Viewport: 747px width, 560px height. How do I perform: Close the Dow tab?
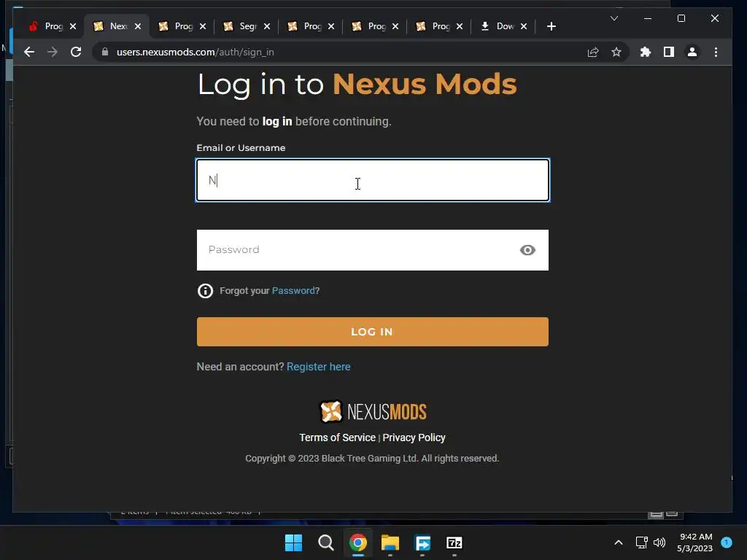tap(524, 26)
